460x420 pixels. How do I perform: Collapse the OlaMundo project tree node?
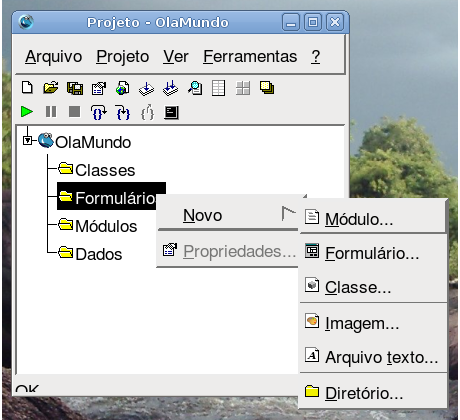27,140
